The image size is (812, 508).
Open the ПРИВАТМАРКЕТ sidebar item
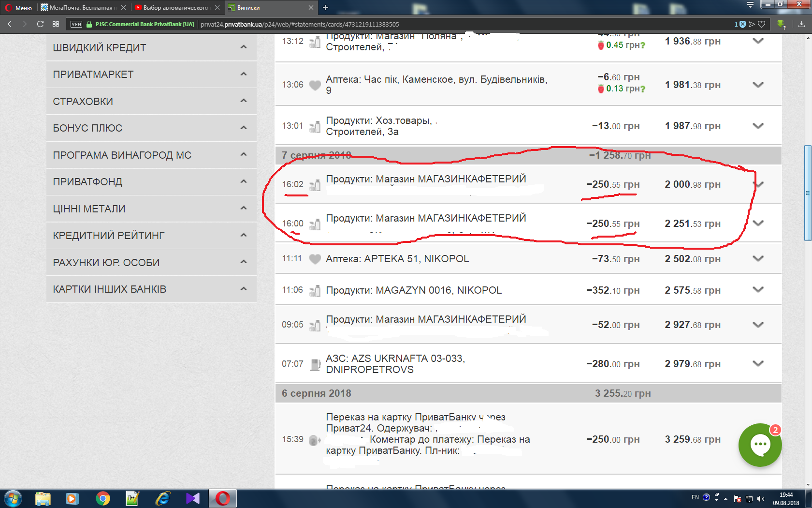(151, 74)
